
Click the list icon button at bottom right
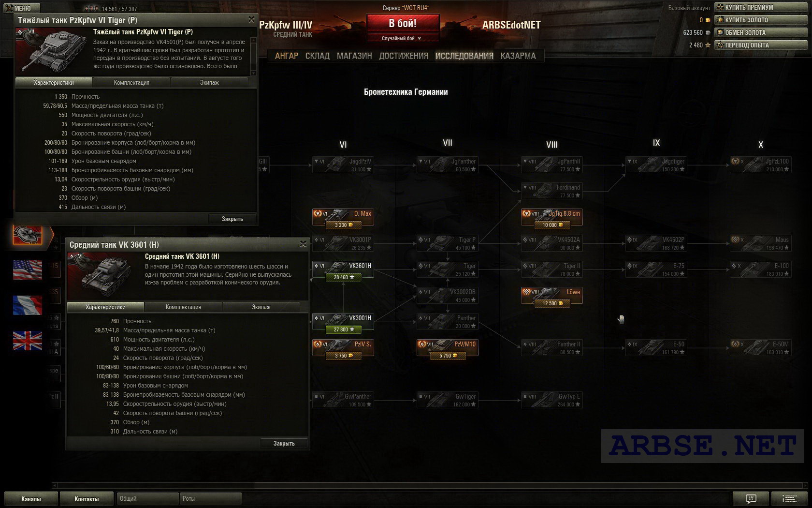(789, 498)
